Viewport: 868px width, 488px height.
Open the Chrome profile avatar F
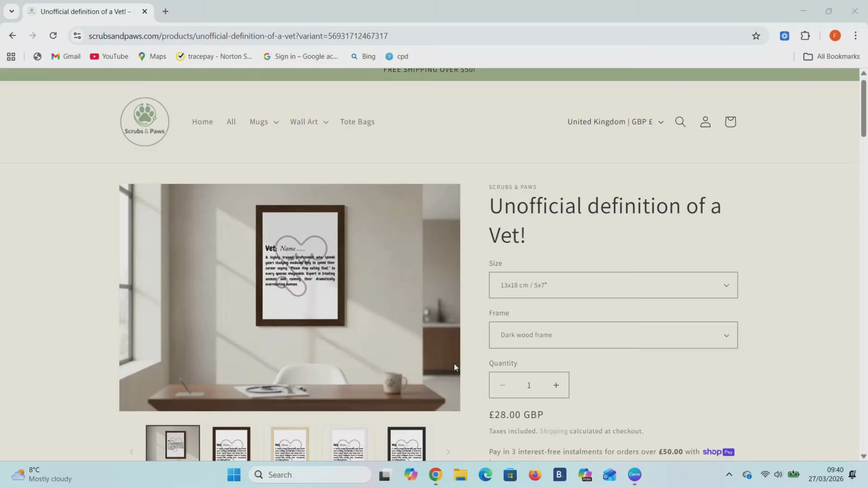835,36
